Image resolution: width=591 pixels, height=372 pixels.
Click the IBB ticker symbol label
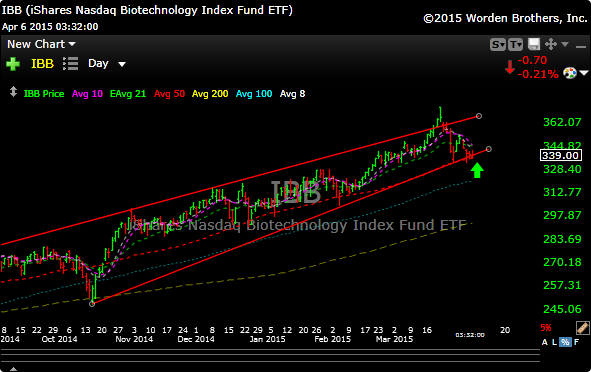(x=42, y=64)
